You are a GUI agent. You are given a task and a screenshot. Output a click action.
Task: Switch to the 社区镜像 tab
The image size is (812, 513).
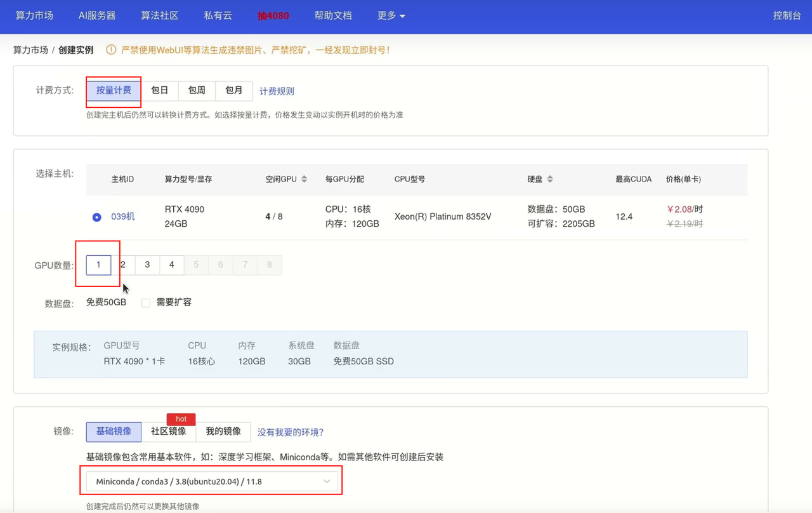[169, 432]
